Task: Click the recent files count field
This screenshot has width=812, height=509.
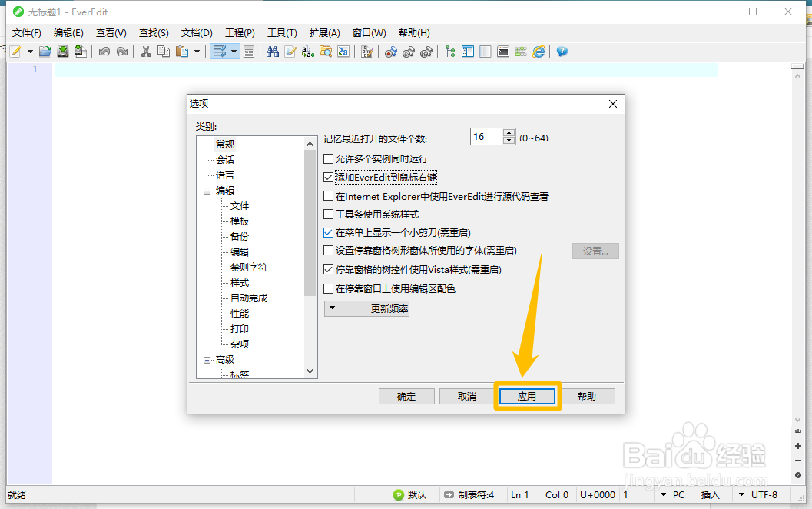Action: tap(487, 136)
